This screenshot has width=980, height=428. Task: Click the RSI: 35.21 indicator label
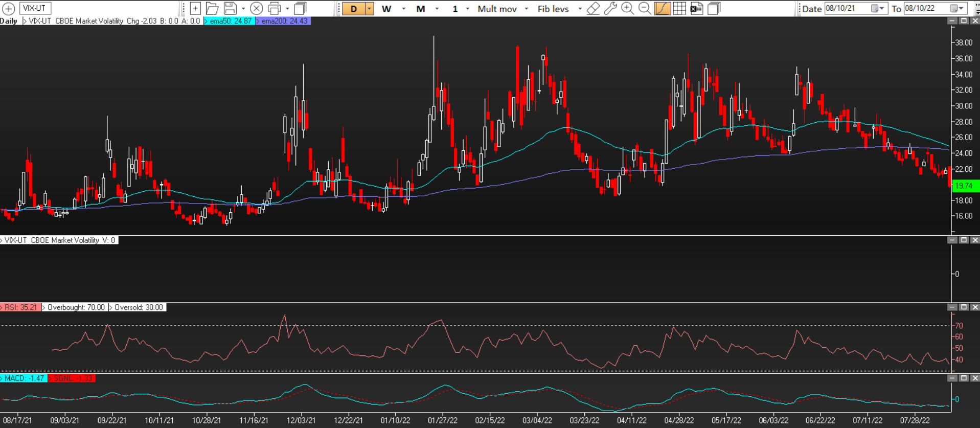[20, 307]
